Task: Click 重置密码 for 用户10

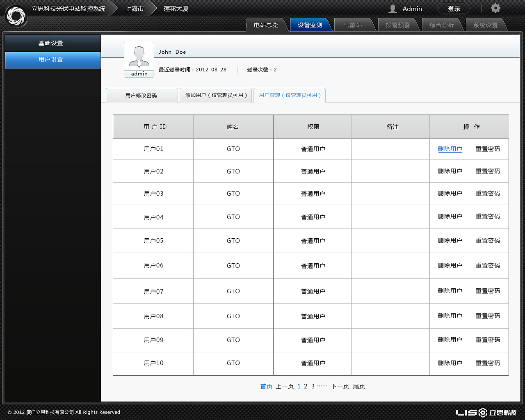Action: click(488, 363)
